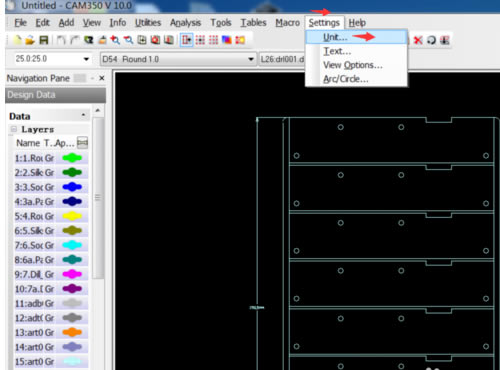The image size is (500, 370).
Task: Click the fit-all view icon
Action: (x=142, y=40)
